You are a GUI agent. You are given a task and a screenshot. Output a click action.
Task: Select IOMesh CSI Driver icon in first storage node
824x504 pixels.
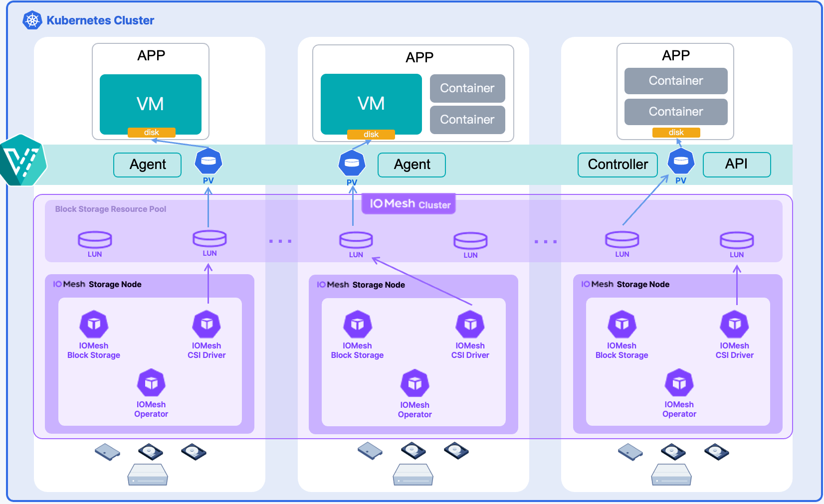coord(206,325)
